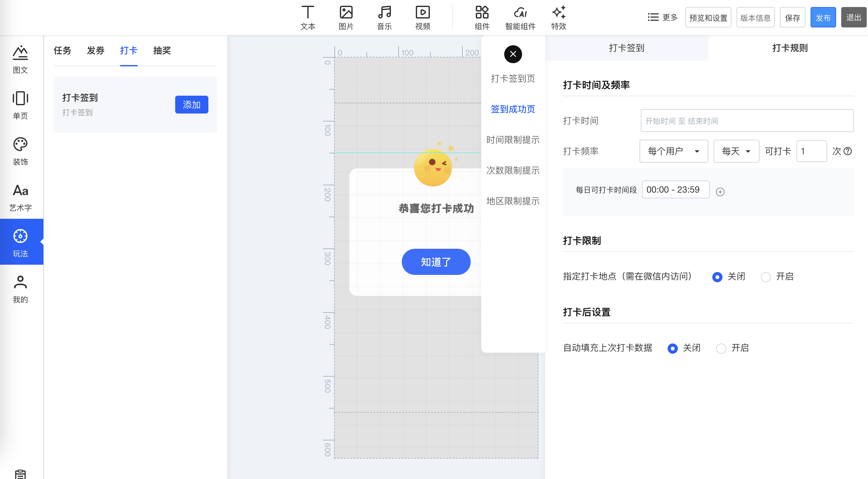Open the 智能组件 AI components tool
Screen dimensions: 868x479
520,18
